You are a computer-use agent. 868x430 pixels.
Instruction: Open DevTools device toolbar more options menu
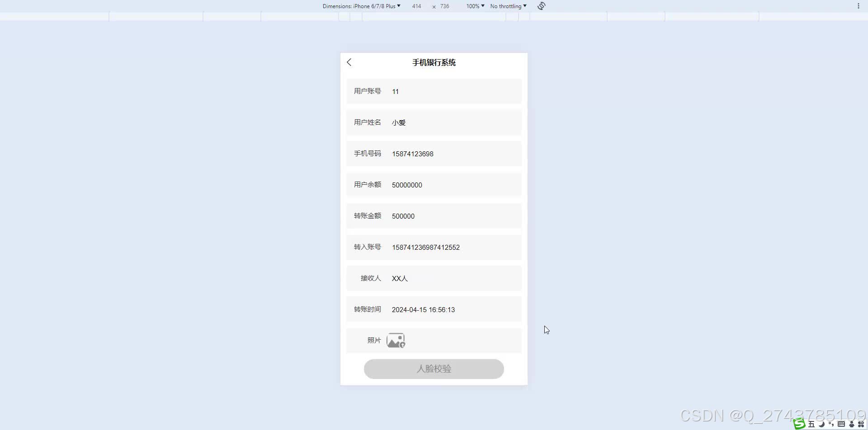858,6
